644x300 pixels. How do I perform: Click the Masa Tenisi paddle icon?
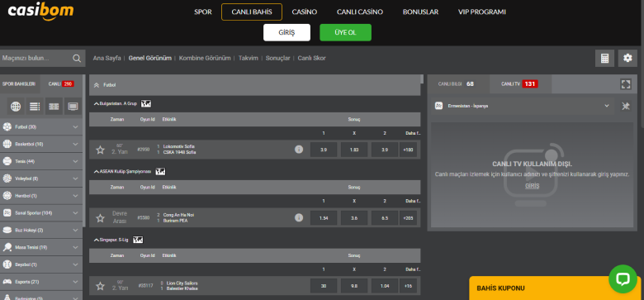7,247
